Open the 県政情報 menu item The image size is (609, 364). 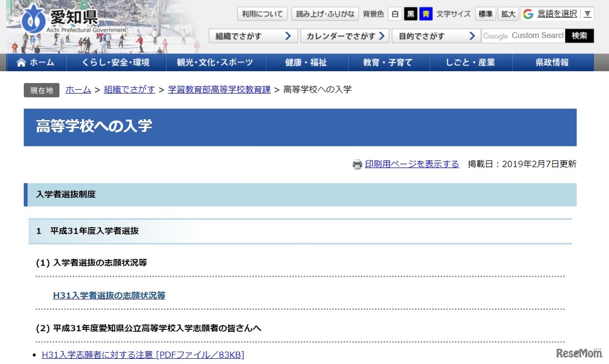click(x=553, y=62)
